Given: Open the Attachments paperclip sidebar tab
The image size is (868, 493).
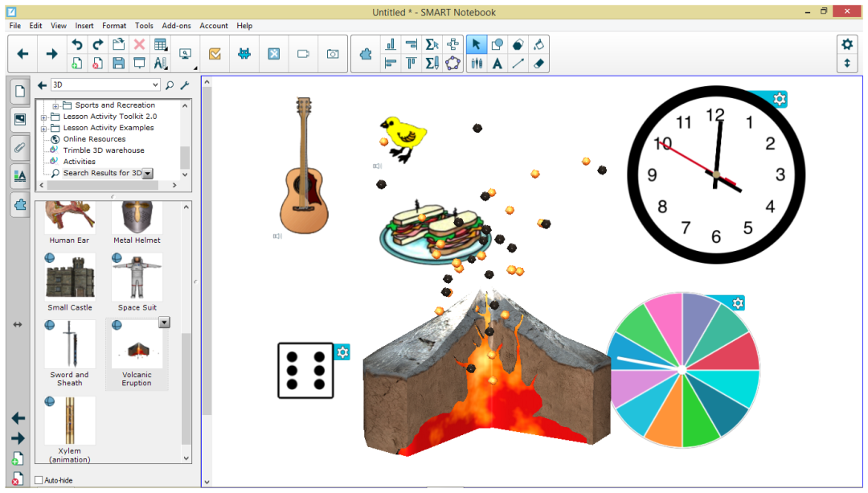Looking at the screenshot, I should pos(19,148).
